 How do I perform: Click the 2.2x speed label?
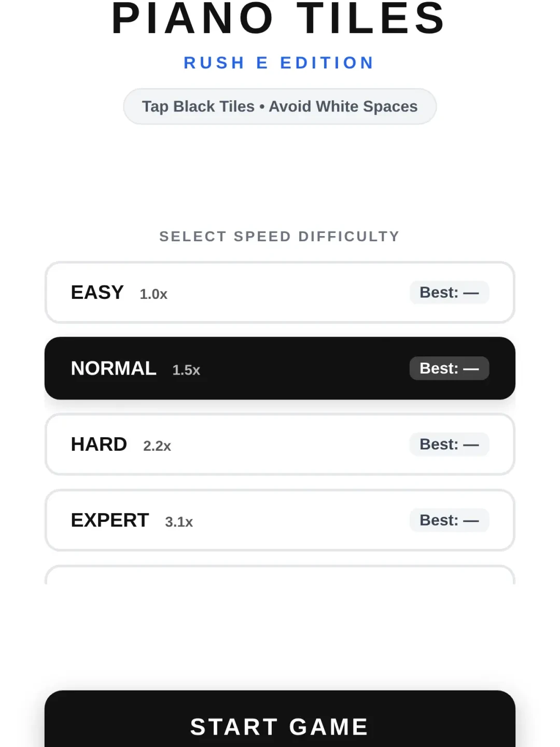coord(157,446)
